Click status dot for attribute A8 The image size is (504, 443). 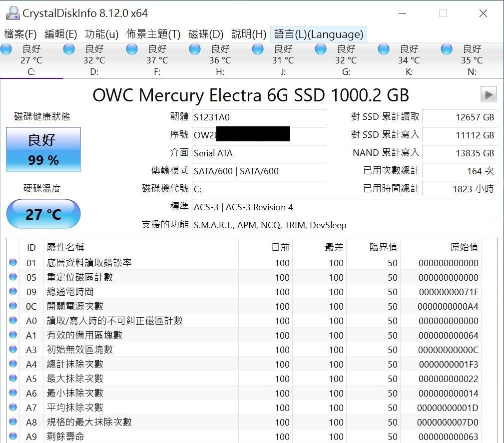click(13, 422)
